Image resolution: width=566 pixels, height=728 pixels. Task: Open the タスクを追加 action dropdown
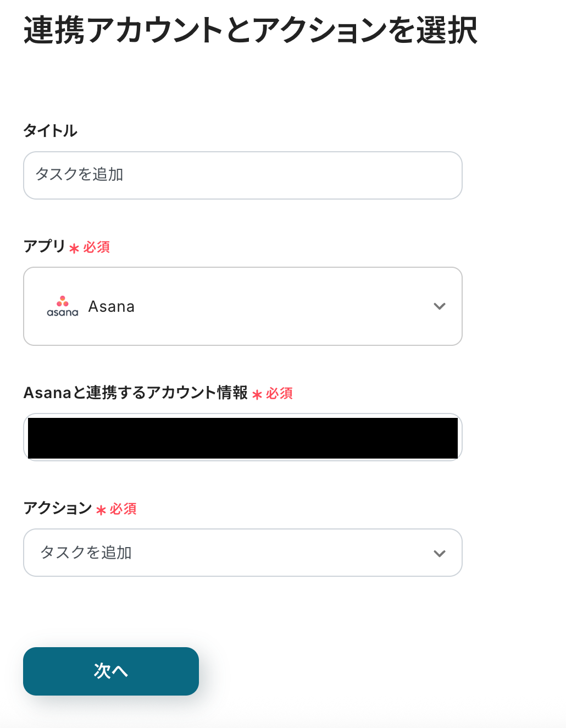click(242, 553)
